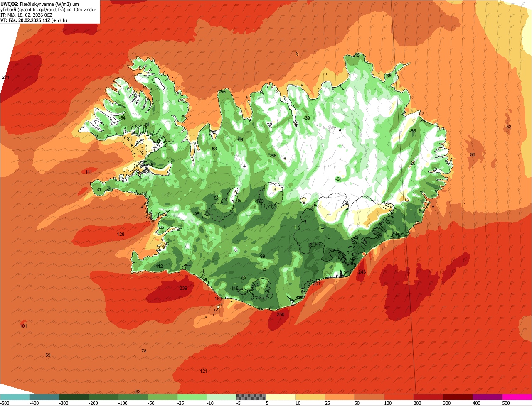Pick the golden yellow 10 to 25 legend swatch

pos(310,397)
